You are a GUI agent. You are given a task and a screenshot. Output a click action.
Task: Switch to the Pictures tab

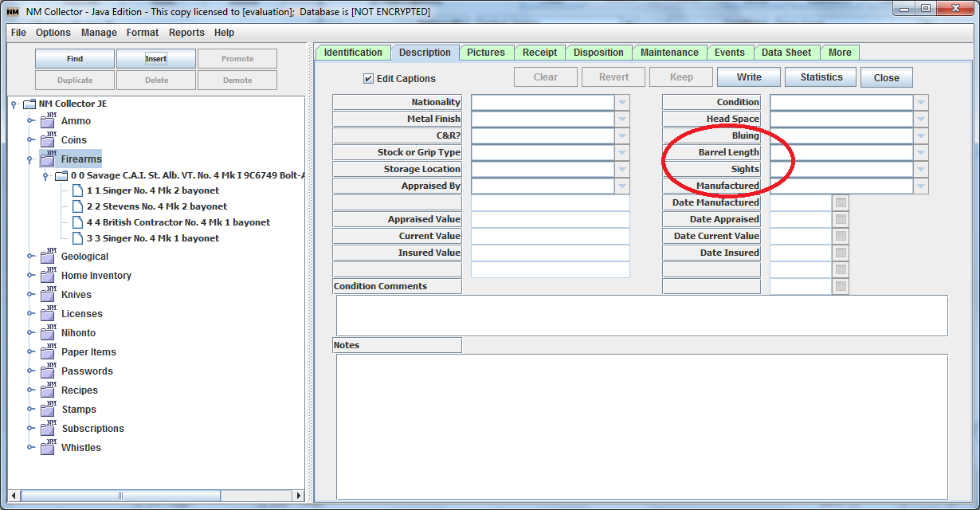point(487,52)
